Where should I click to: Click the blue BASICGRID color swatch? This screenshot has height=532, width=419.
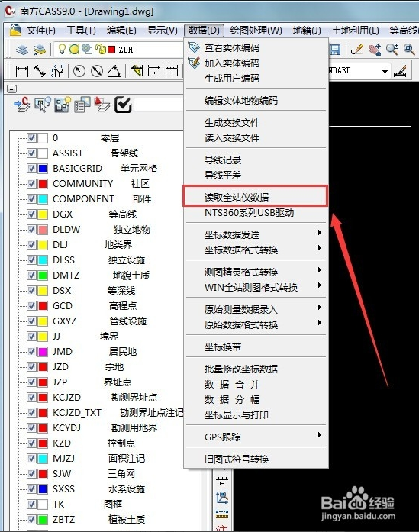pos(43,168)
